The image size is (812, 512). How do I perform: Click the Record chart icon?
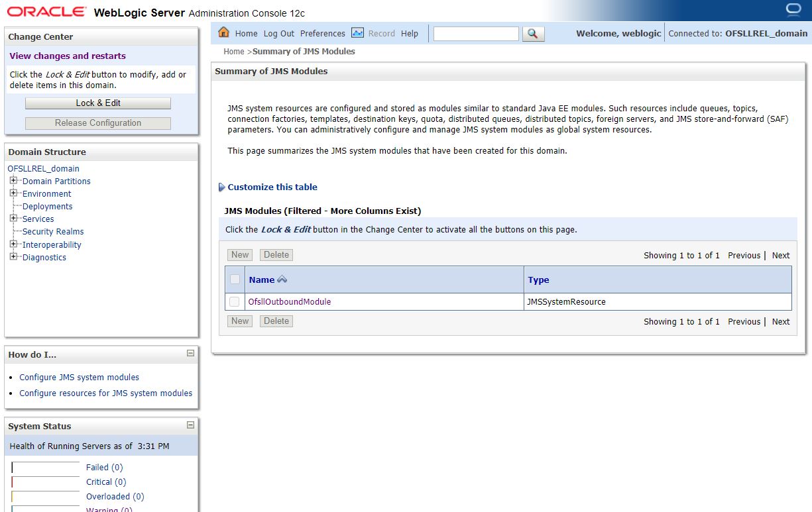click(357, 32)
